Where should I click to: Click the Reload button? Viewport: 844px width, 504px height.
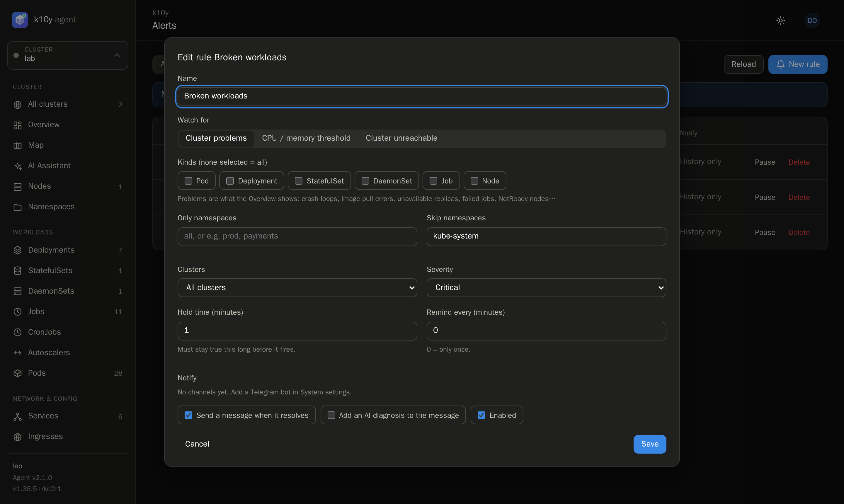pyautogui.click(x=743, y=64)
